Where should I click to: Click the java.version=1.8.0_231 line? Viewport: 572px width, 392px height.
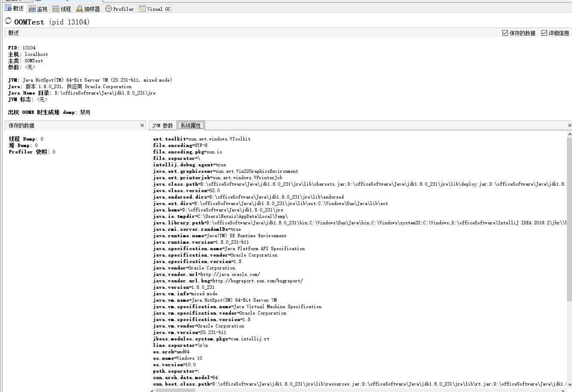184,287
